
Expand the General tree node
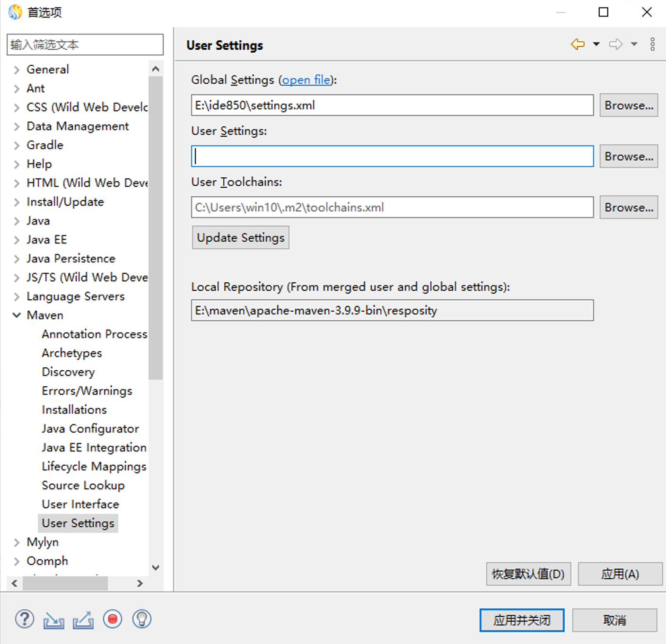click(x=17, y=70)
